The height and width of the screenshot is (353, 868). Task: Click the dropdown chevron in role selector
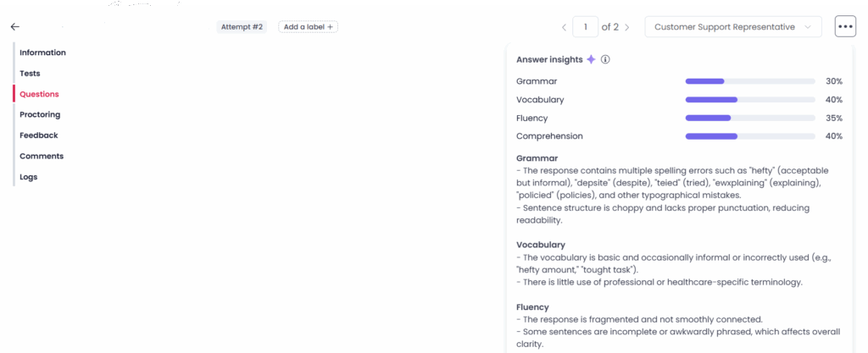coord(807,27)
